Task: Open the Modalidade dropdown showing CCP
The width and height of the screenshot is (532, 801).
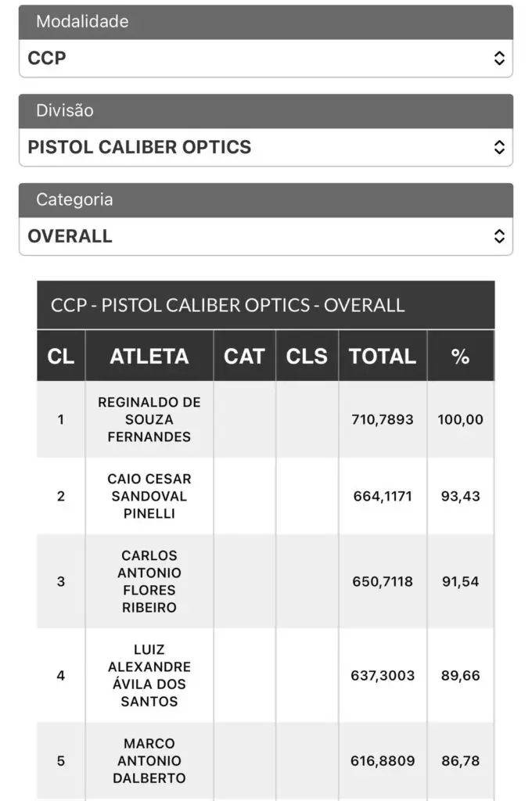Action: [266, 58]
